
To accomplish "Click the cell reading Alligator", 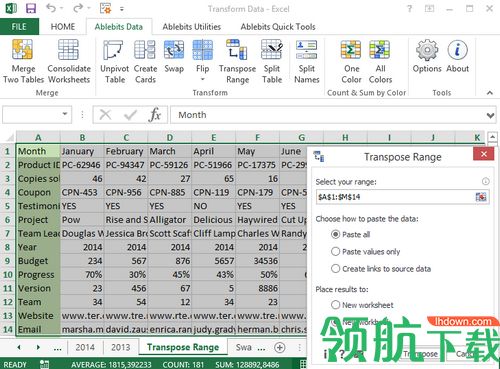I will point(170,220).
